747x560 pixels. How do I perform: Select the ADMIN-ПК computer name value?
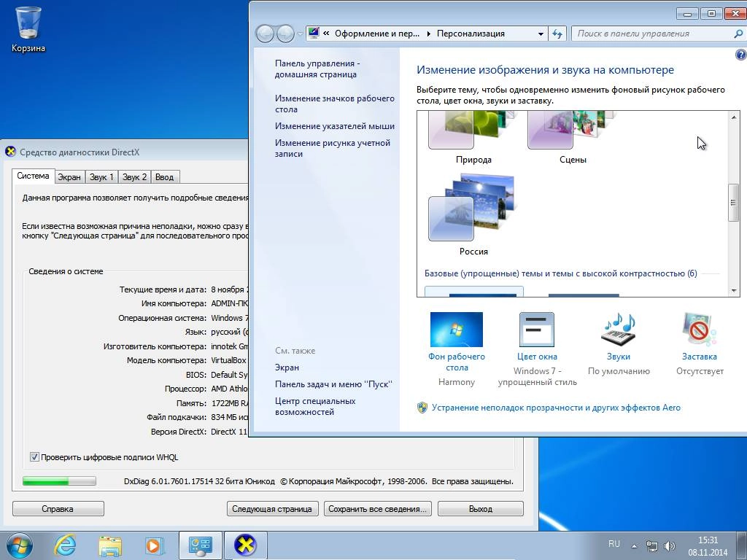(229, 303)
